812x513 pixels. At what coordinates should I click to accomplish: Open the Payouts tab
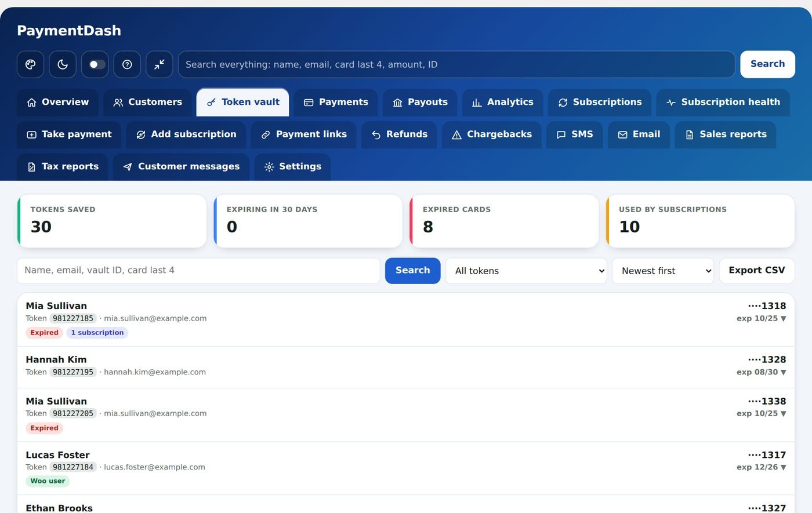(420, 103)
